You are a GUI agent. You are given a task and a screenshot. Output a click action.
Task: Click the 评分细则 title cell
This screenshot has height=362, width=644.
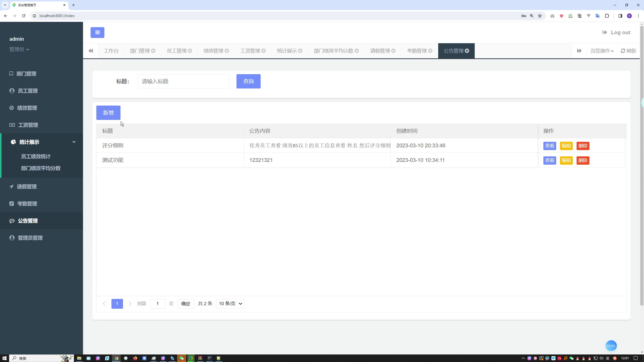(x=170, y=146)
